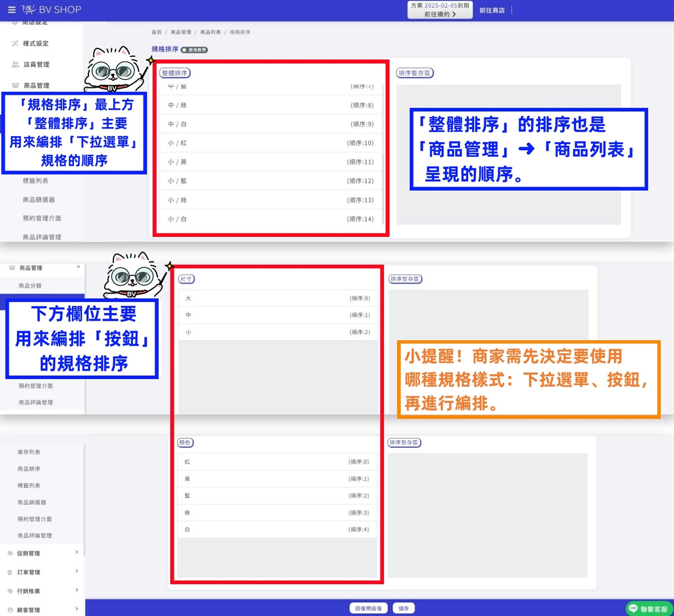This screenshot has width=674, height=616.
Task: Open the hamburger menu in the top bar
Action: point(12,10)
